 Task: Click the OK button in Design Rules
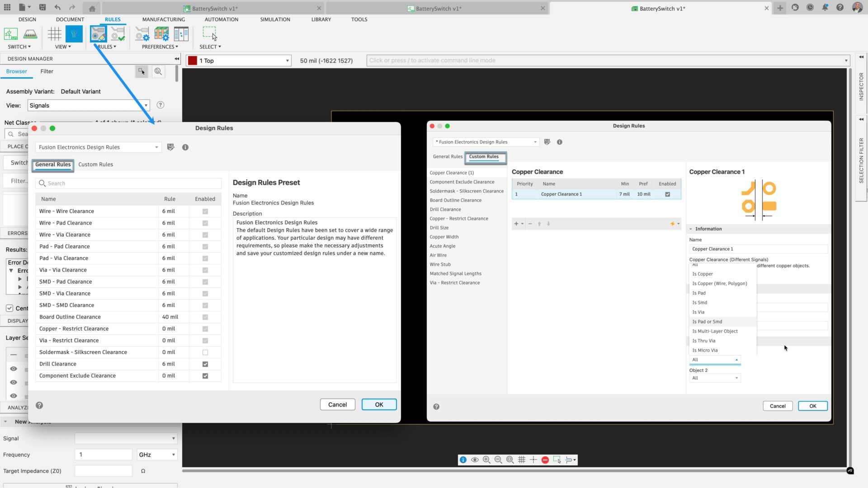(x=379, y=404)
